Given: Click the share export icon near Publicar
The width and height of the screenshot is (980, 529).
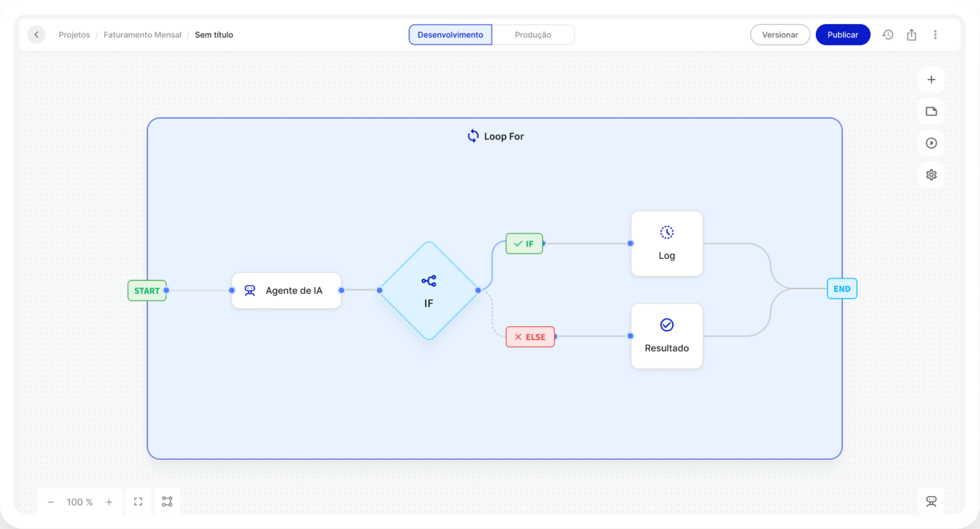Looking at the screenshot, I should coord(911,35).
